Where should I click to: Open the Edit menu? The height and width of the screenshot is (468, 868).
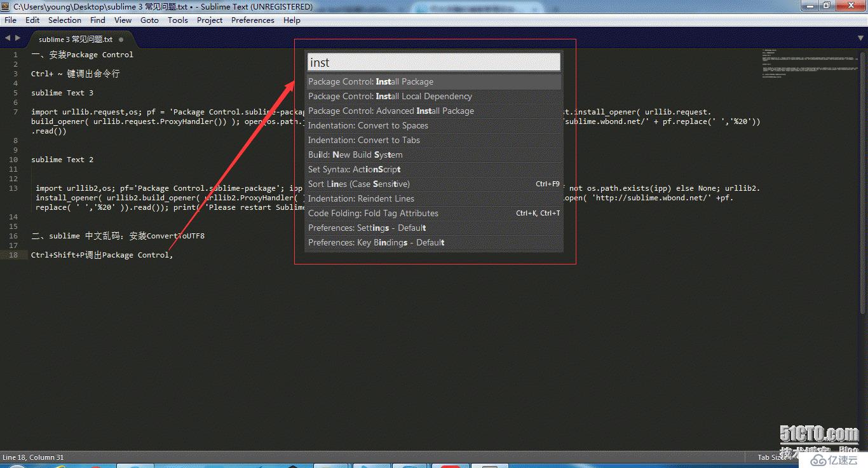pos(32,20)
